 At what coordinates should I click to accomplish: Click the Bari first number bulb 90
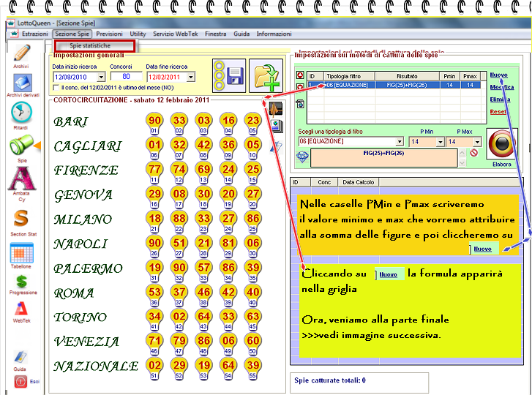click(x=154, y=123)
